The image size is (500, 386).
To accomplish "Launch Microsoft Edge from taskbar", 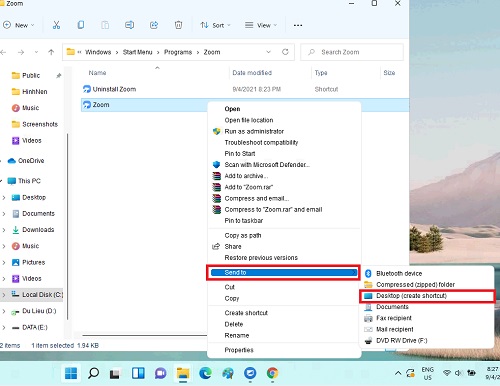I will point(205,373).
